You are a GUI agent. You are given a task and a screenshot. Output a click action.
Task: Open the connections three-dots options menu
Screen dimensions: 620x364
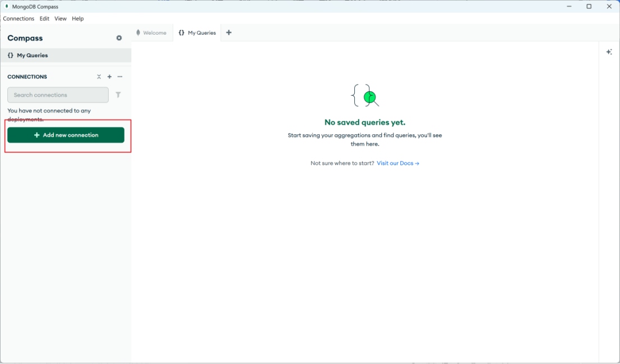(x=120, y=77)
